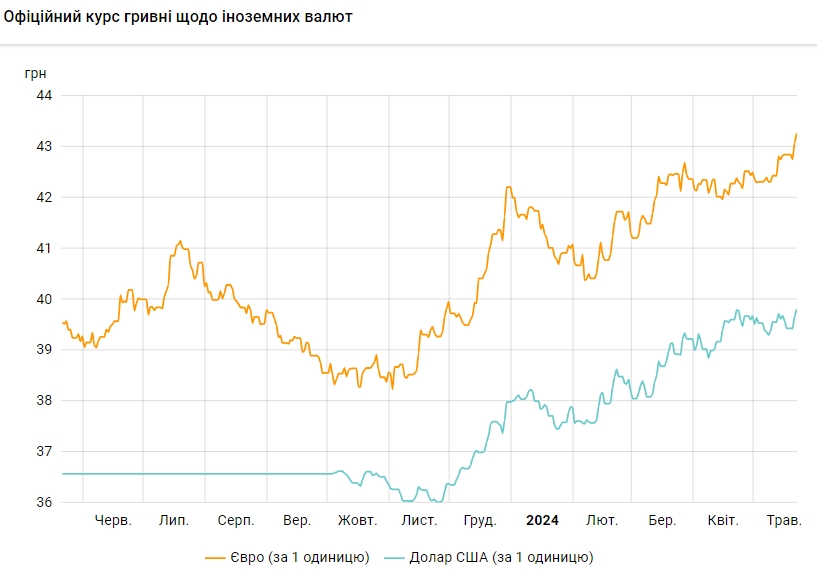This screenshot has height=569, width=817.
Task: Click the грн unit label above y-axis
Action: (36, 73)
